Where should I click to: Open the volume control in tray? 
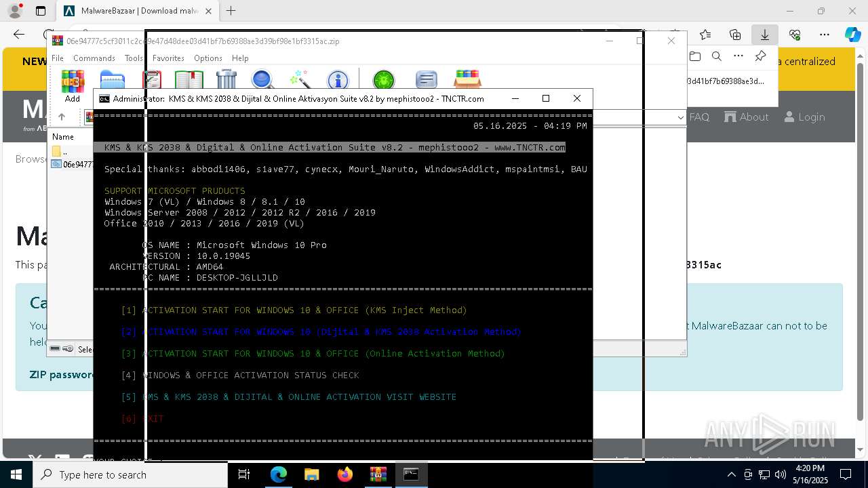(x=780, y=474)
